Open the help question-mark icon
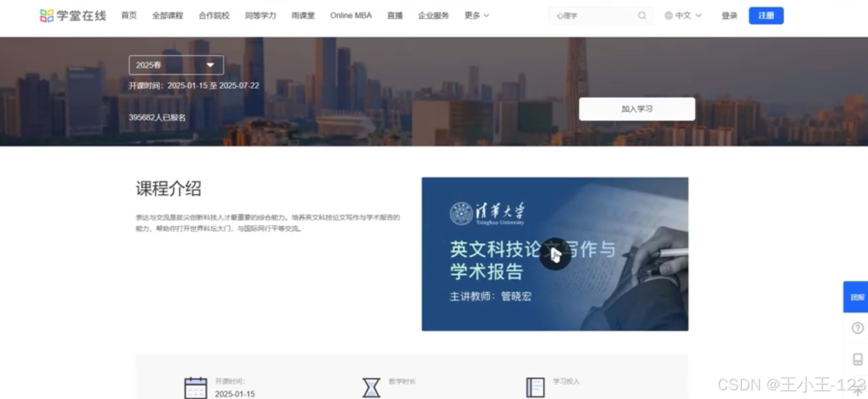 point(857,328)
